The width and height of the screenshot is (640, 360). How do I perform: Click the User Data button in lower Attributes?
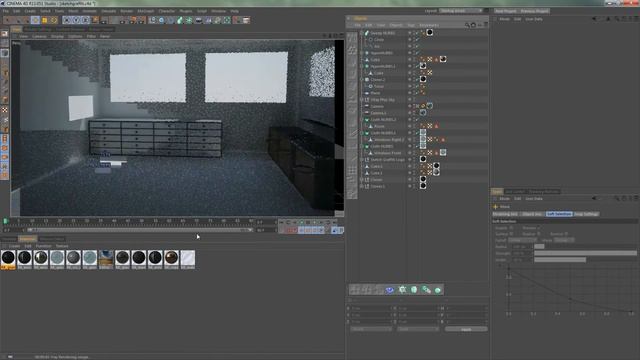(534, 199)
